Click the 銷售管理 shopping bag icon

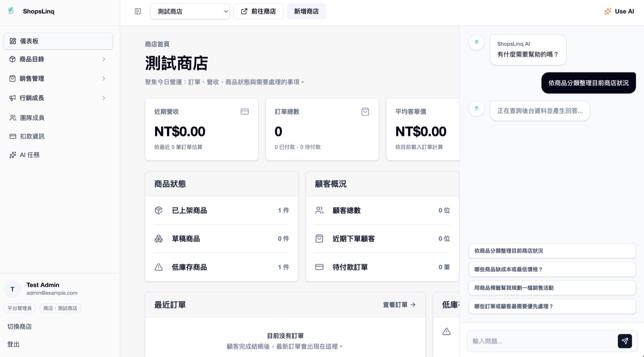pos(12,78)
